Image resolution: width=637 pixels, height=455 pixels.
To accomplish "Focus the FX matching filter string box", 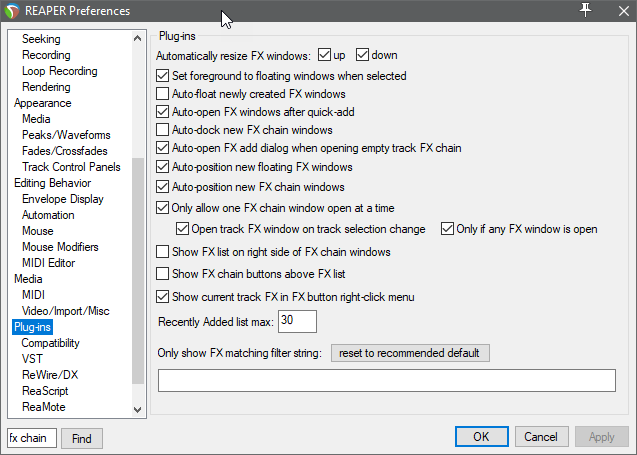I will click(x=386, y=380).
